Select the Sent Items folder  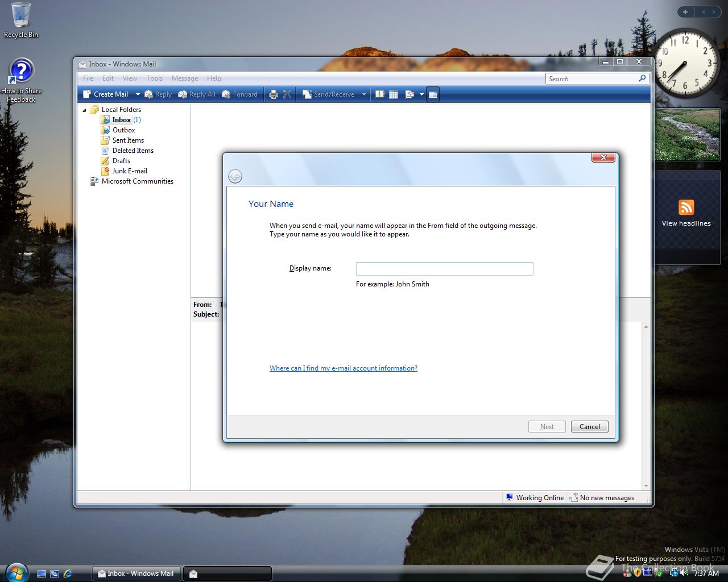(x=122, y=140)
